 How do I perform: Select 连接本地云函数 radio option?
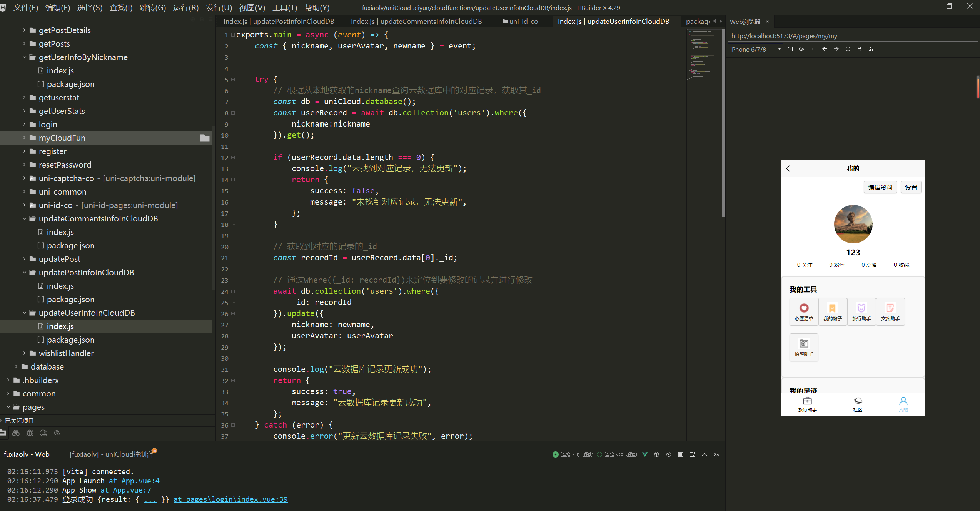tap(555, 454)
